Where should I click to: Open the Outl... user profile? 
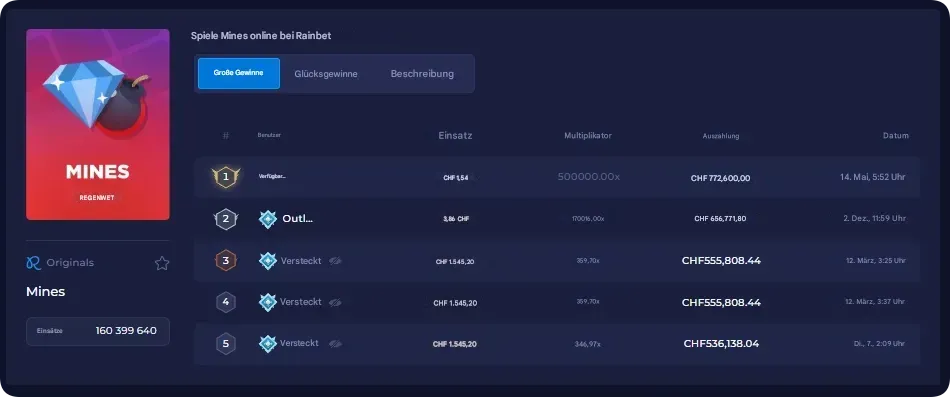tap(297, 219)
